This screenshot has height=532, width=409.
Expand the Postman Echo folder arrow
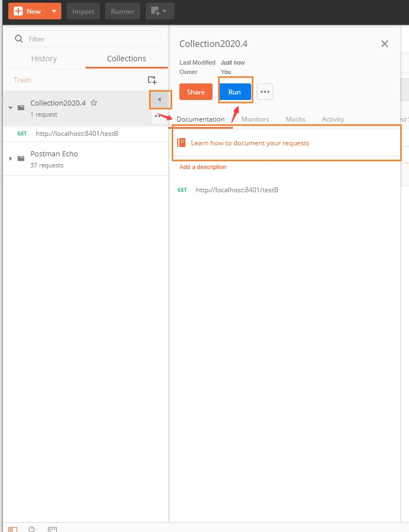click(10, 159)
